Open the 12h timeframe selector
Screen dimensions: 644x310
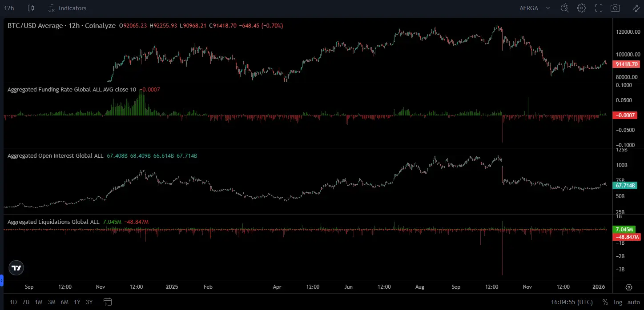(9, 8)
